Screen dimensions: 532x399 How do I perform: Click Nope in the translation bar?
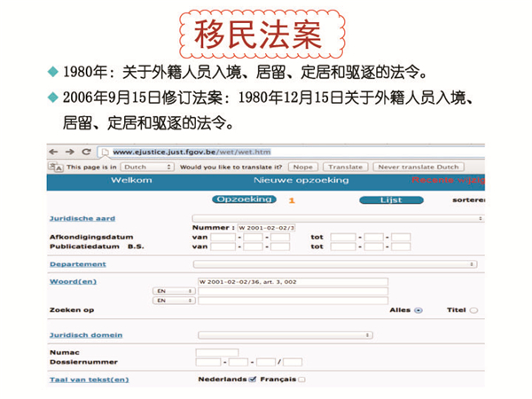pos(303,167)
